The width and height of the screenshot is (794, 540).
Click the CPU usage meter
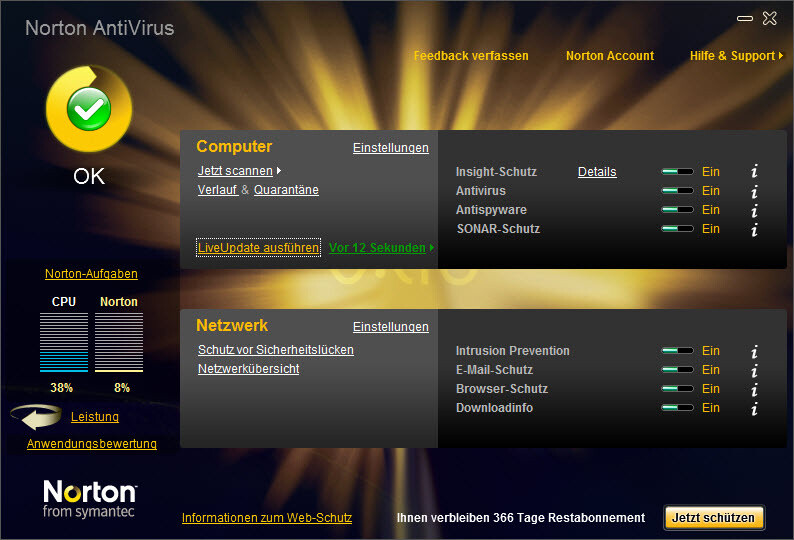(x=64, y=342)
